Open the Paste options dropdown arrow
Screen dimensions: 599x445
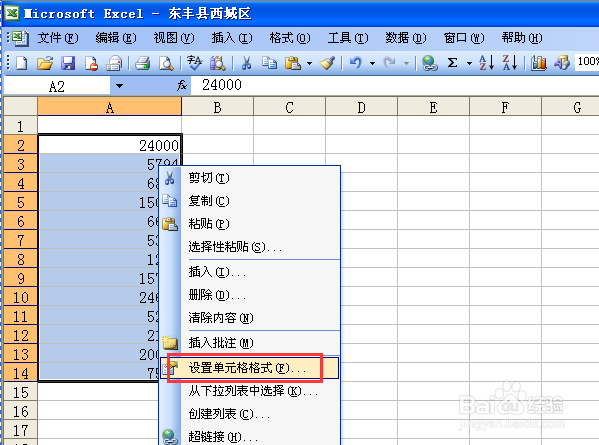tap(309, 63)
